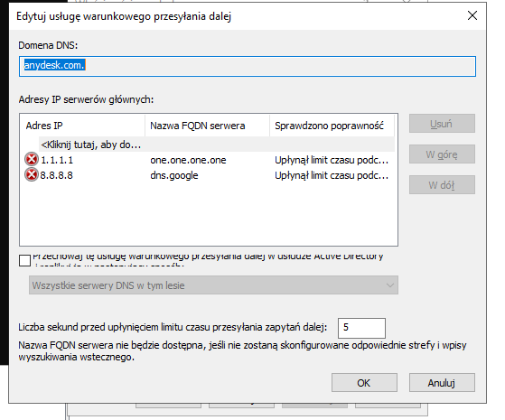Click the timeout seconds field showing 5
The image size is (505, 420).
click(361, 328)
